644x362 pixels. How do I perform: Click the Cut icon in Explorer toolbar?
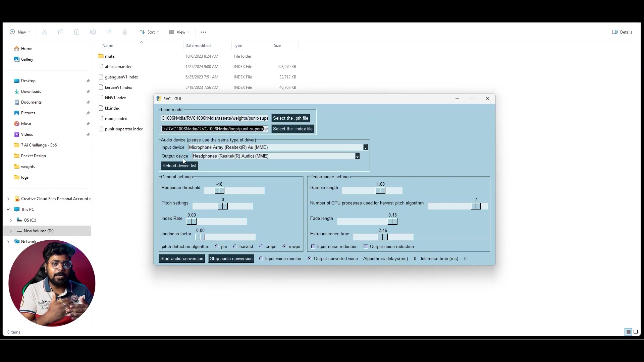click(x=45, y=32)
